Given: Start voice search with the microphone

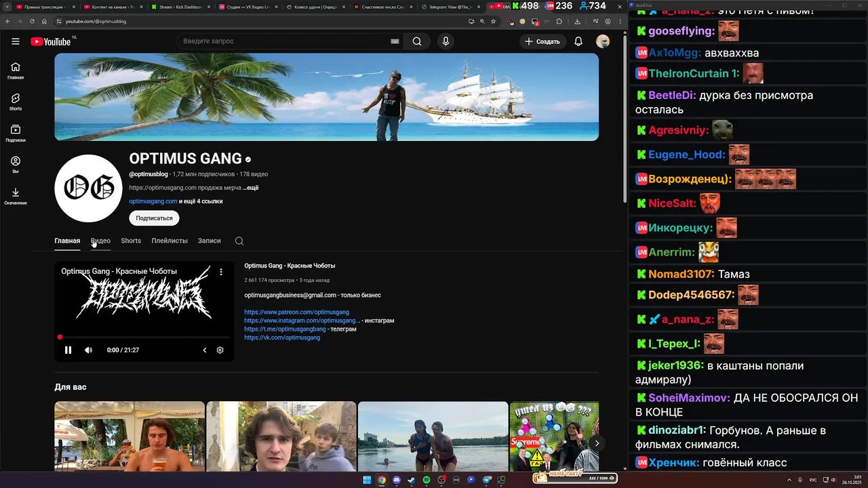Looking at the screenshot, I should (x=446, y=41).
